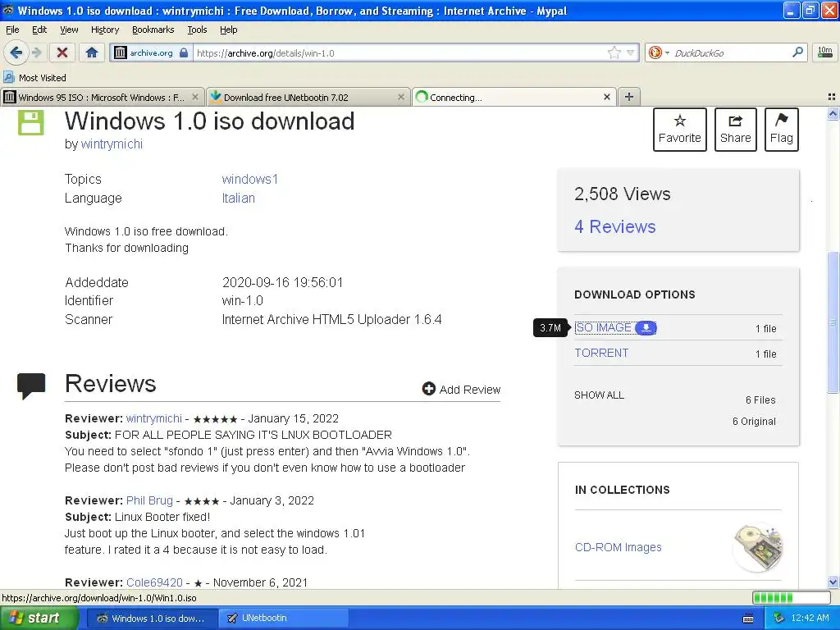Image resolution: width=840 pixels, height=630 pixels.
Task: Click the archive.org site identity button
Action: pos(151,52)
